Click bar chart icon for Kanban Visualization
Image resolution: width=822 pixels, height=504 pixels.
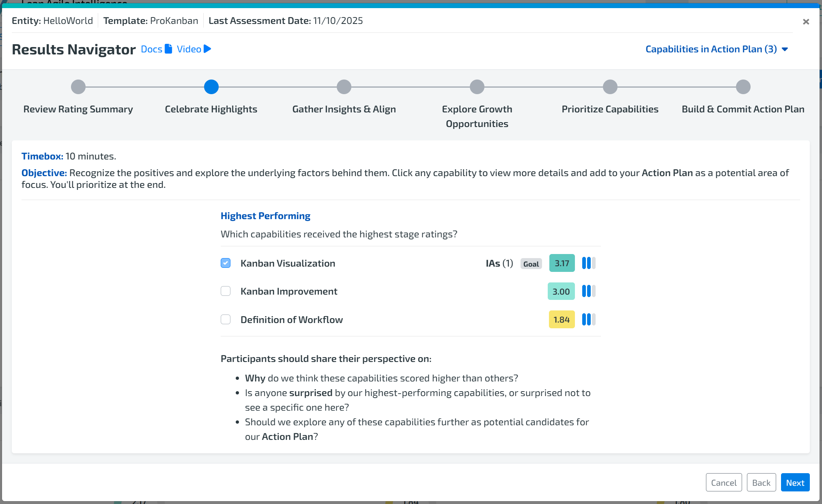pos(588,263)
